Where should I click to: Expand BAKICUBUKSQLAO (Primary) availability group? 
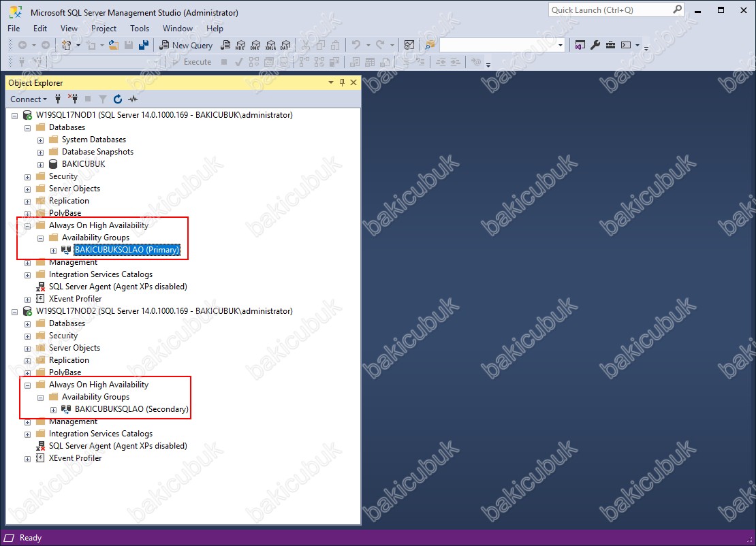pos(54,251)
